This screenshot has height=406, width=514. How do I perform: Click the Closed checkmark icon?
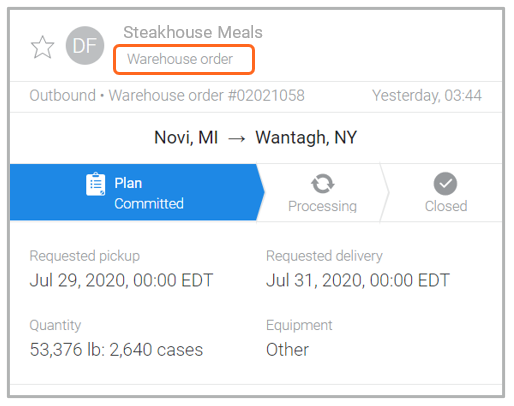(x=445, y=184)
